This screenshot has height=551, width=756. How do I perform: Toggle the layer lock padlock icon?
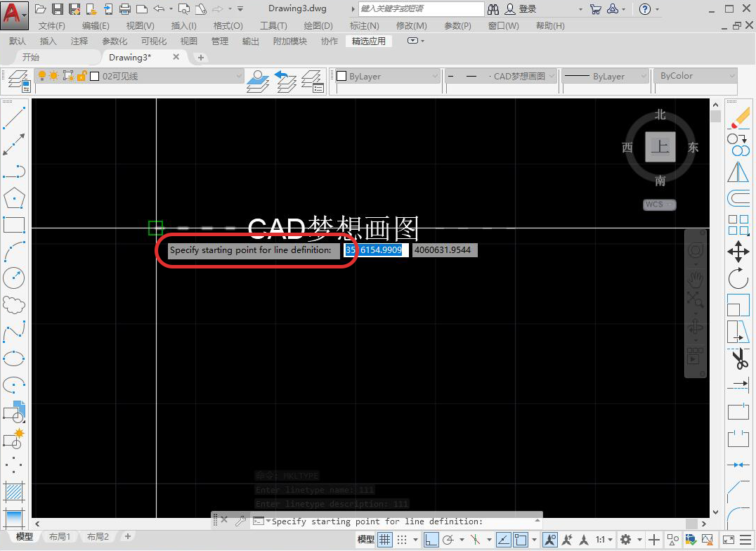tap(82, 76)
